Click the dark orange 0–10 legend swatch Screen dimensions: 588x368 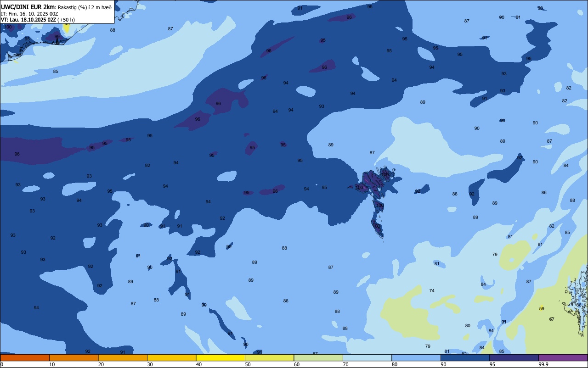click(25, 357)
